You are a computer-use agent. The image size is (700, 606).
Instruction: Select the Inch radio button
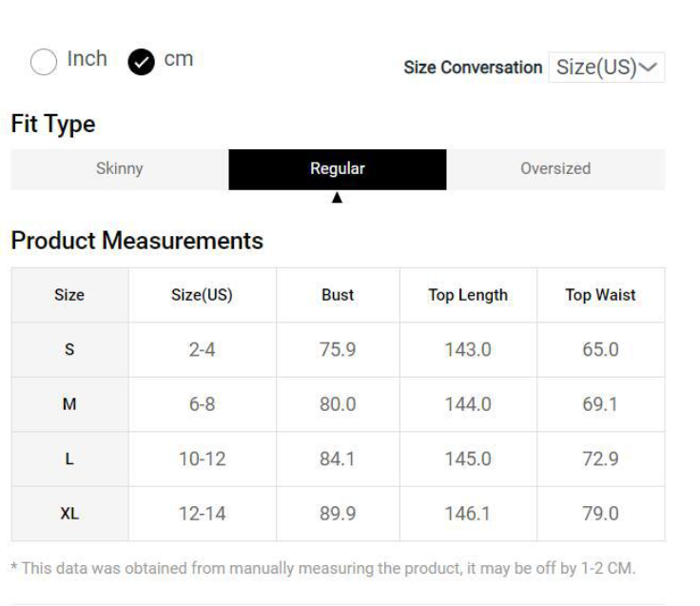click(44, 62)
